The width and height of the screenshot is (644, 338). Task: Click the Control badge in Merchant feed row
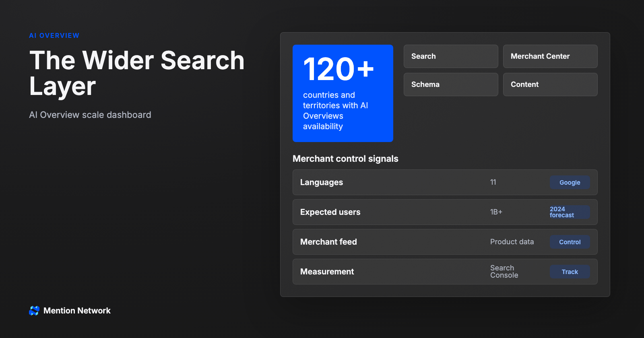(570, 242)
